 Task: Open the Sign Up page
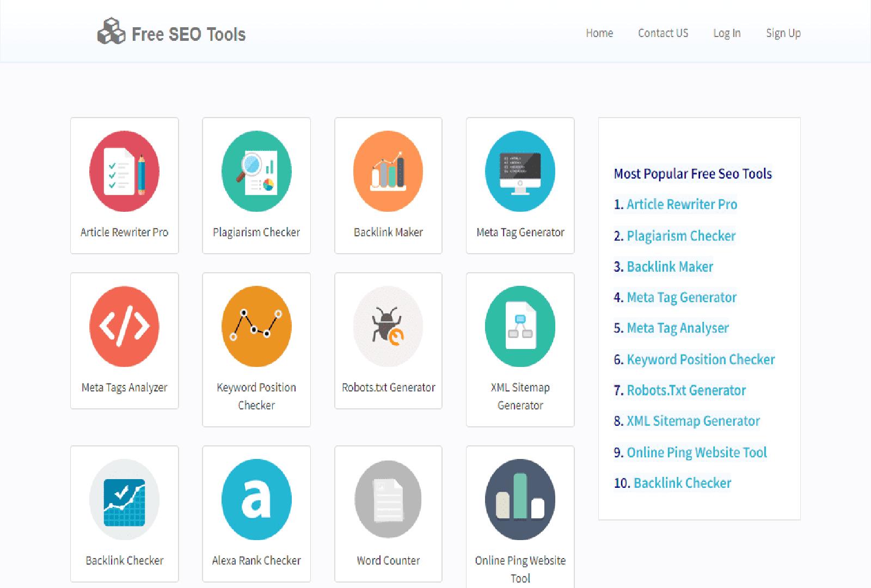point(783,33)
